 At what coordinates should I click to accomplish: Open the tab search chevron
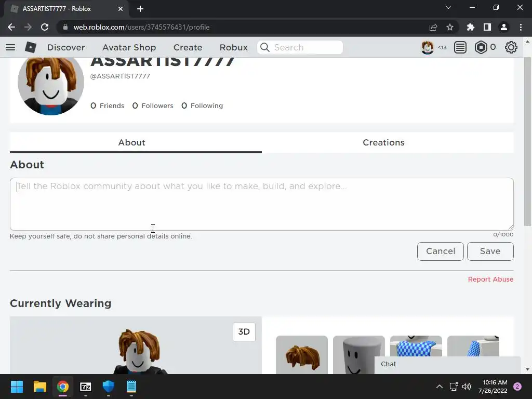pyautogui.click(x=448, y=7)
